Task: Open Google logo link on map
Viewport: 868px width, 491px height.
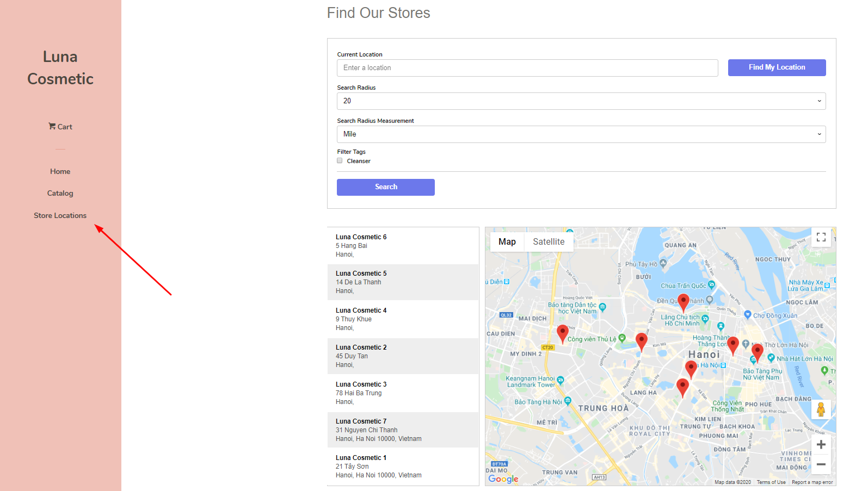Action: (x=503, y=478)
